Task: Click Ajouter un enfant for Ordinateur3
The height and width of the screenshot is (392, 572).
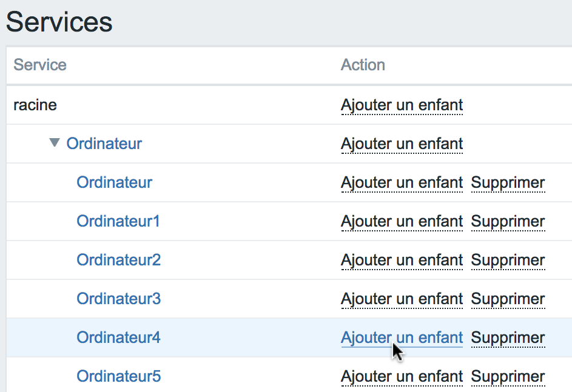Action: [402, 299]
